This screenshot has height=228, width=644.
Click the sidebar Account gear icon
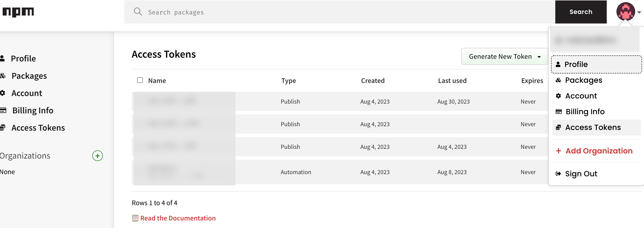click(x=2, y=93)
